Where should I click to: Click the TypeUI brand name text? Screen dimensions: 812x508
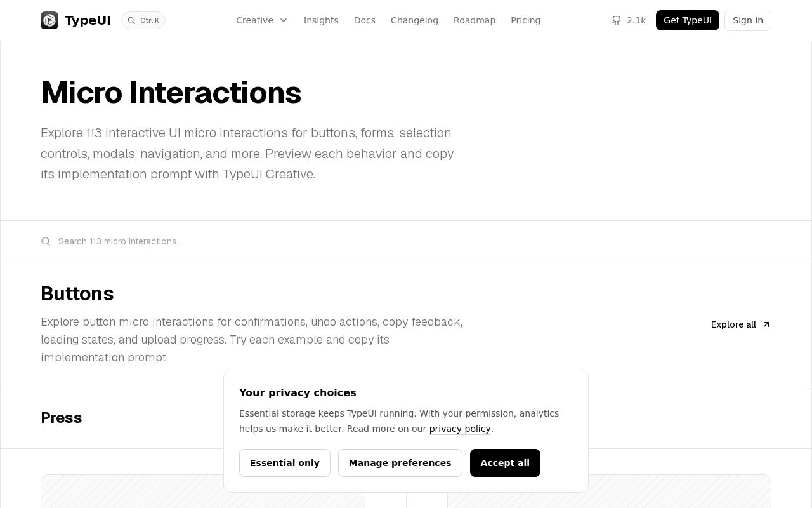(88, 20)
